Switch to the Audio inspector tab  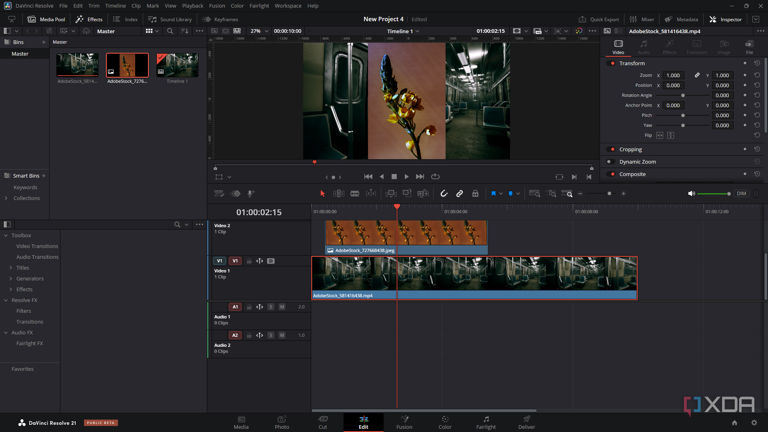click(644, 47)
